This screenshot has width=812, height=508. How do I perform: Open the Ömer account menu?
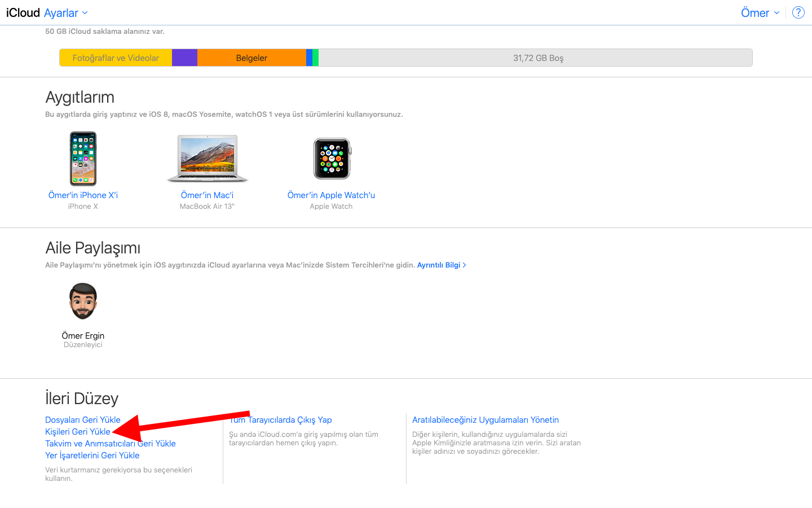(760, 13)
